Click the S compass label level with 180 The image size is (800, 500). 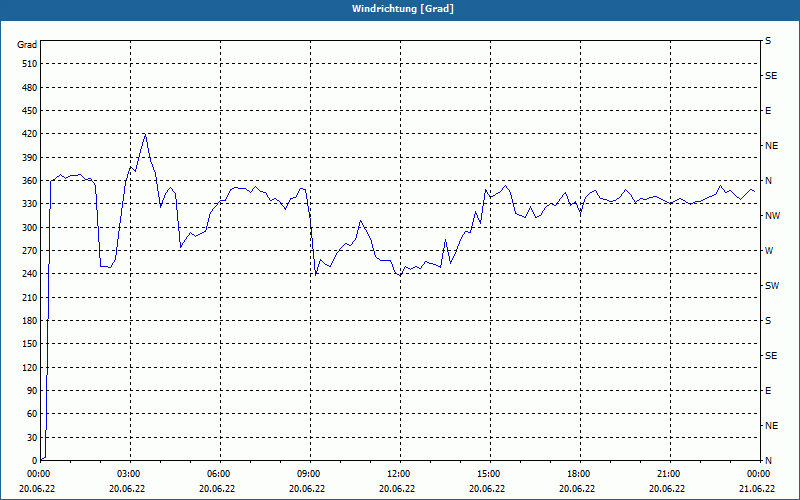[x=768, y=321]
